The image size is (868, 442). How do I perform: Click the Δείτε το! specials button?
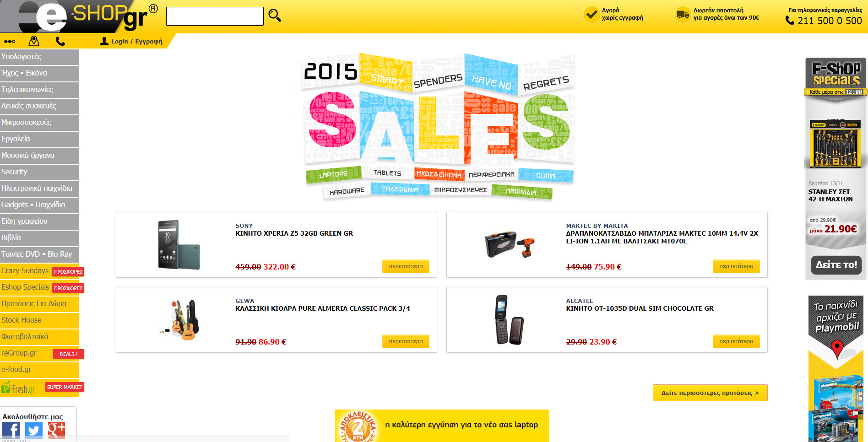(x=836, y=265)
